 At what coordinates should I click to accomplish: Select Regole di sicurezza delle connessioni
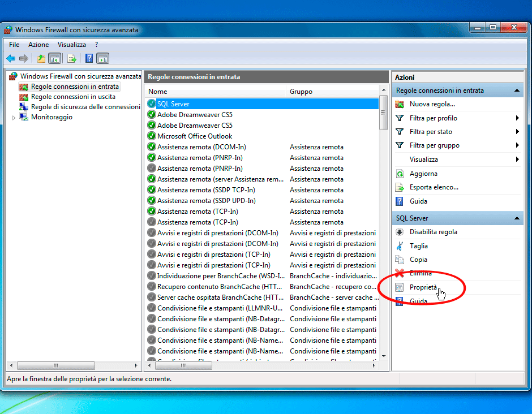(85, 107)
